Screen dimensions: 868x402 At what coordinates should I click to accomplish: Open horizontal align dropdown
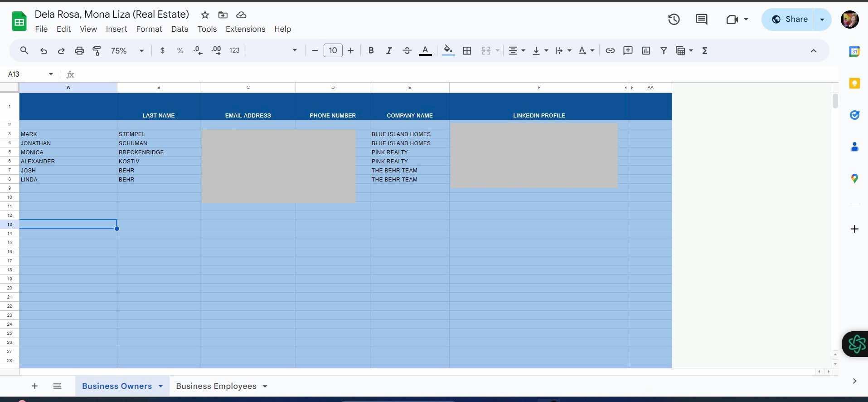coord(517,51)
